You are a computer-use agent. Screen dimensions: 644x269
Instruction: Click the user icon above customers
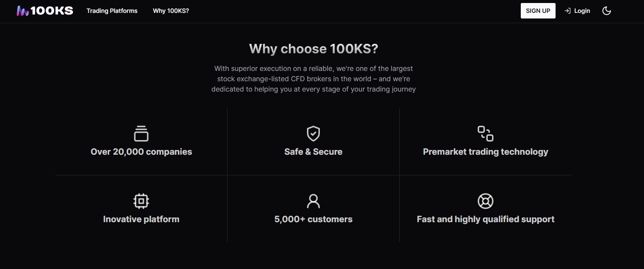pos(313,201)
